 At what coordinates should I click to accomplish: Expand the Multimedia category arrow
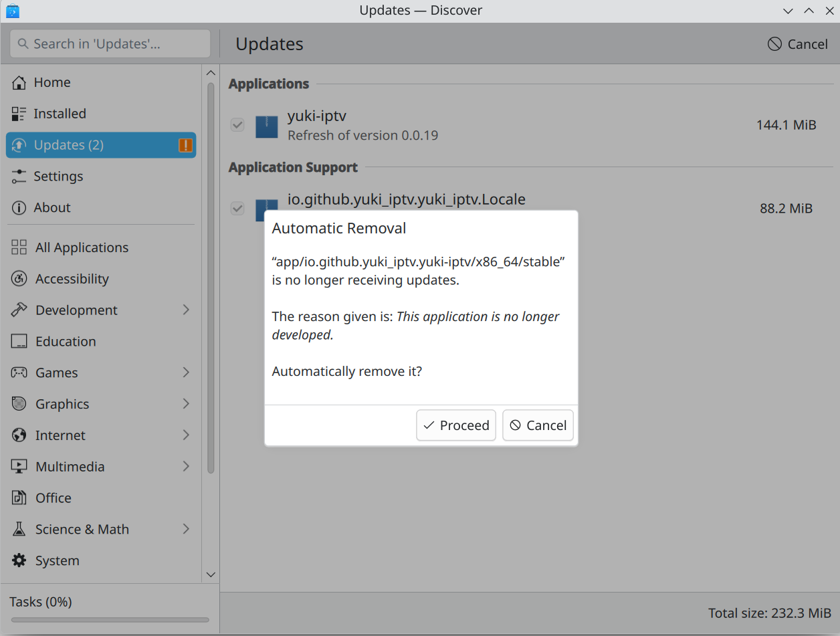[x=186, y=466]
